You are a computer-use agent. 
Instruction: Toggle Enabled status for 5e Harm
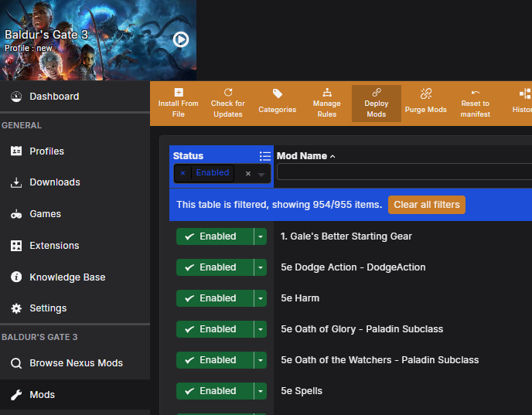tap(214, 298)
